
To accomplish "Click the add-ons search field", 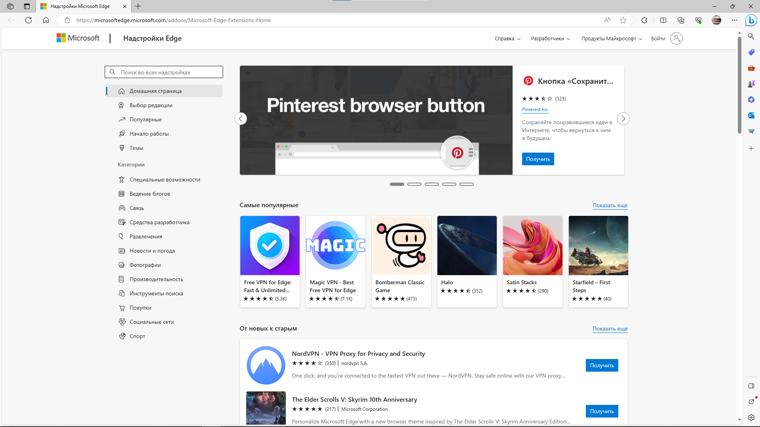I will click(x=164, y=72).
